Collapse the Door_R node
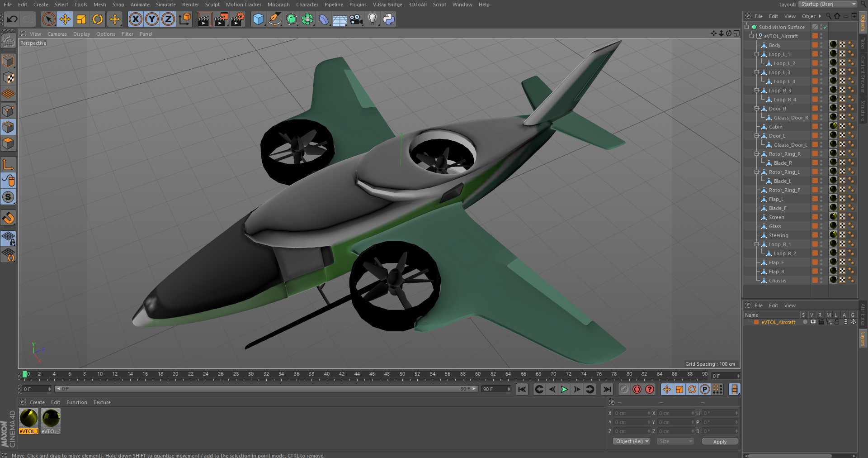868x458 pixels. (757, 108)
